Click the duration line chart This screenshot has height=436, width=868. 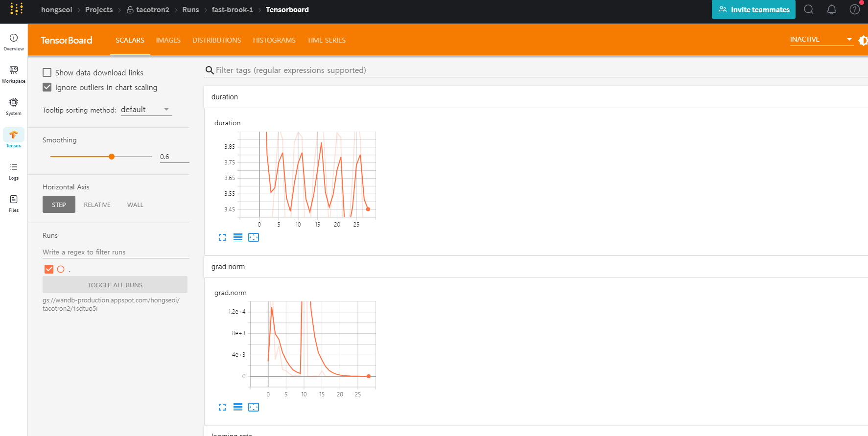point(307,175)
